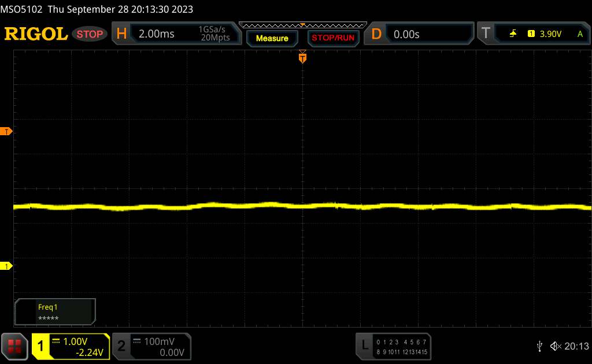Screen dimensions: 592x364
Task: Click the waveform memory position bar
Action: click(302, 25)
